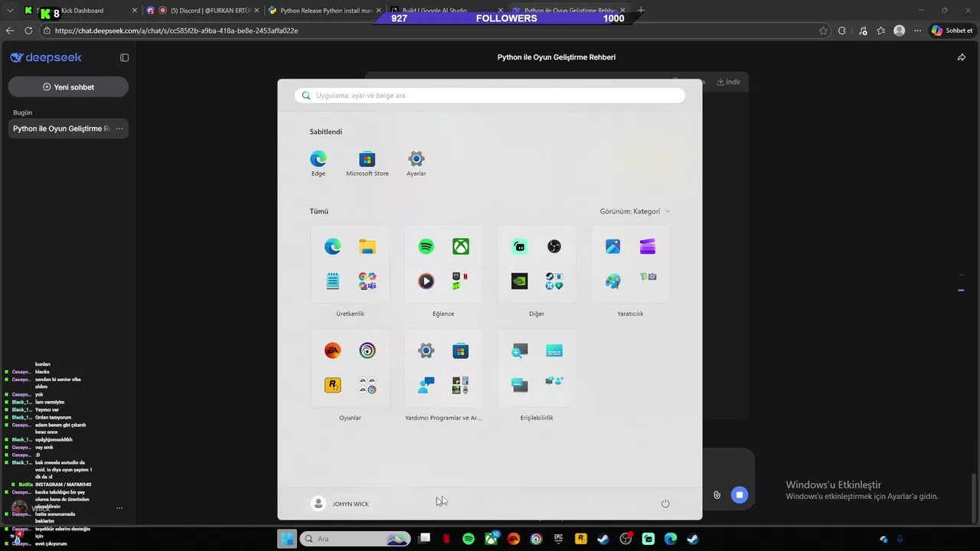980x551 pixels.
Task: Bookmark this page with star icon
Action: pyautogui.click(x=823, y=31)
